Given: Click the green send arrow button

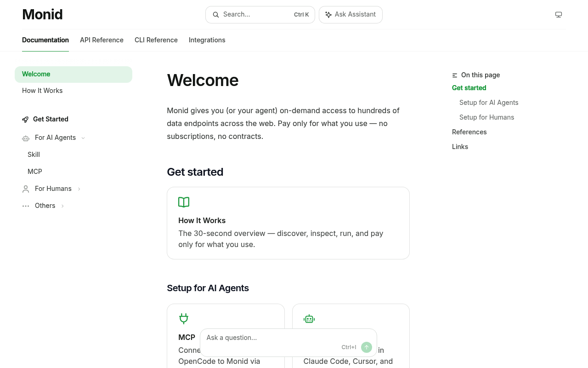Looking at the screenshot, I should [367, 347].
